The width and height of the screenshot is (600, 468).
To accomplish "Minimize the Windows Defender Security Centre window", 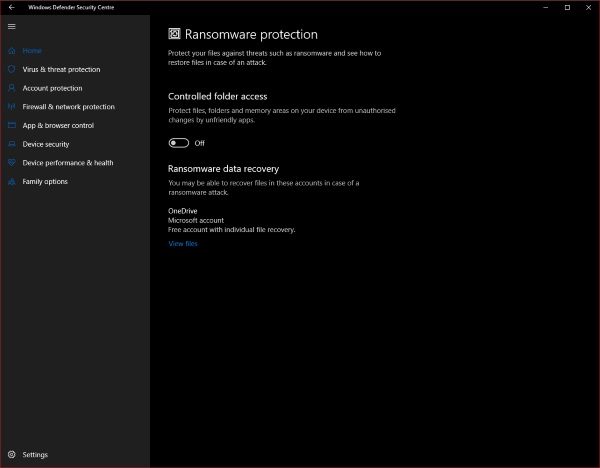I will tap(540, 7).
